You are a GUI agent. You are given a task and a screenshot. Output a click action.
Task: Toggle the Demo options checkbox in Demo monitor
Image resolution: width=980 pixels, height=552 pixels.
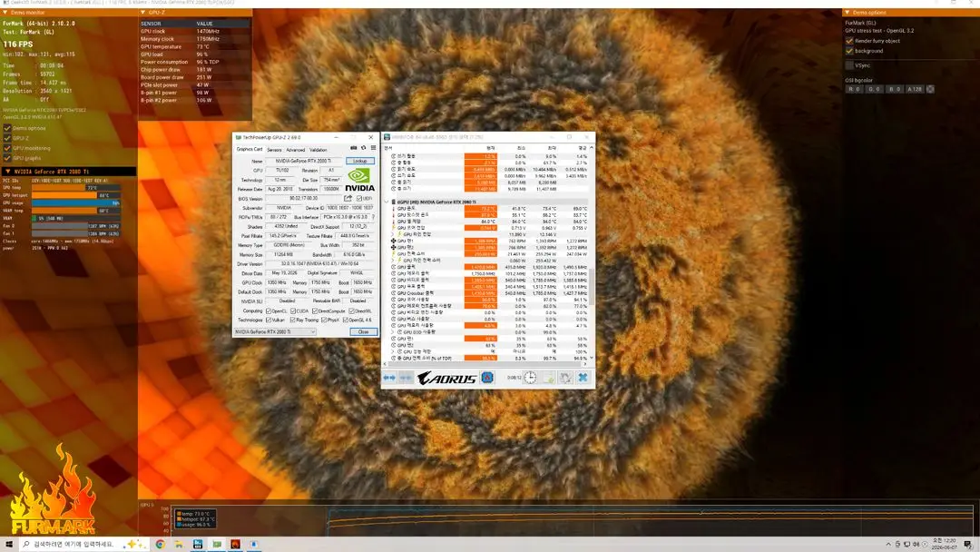7,128
